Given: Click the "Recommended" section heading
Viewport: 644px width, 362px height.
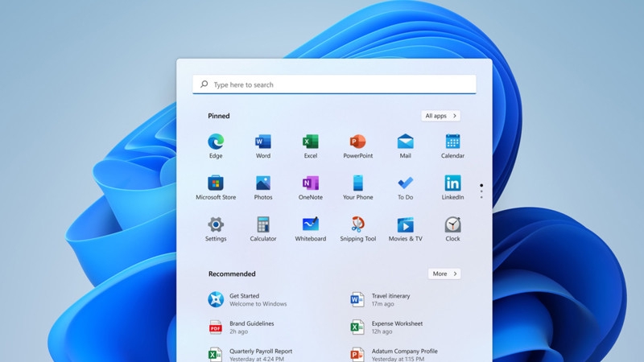Looking at the screenshot, I should pos(232,274).
